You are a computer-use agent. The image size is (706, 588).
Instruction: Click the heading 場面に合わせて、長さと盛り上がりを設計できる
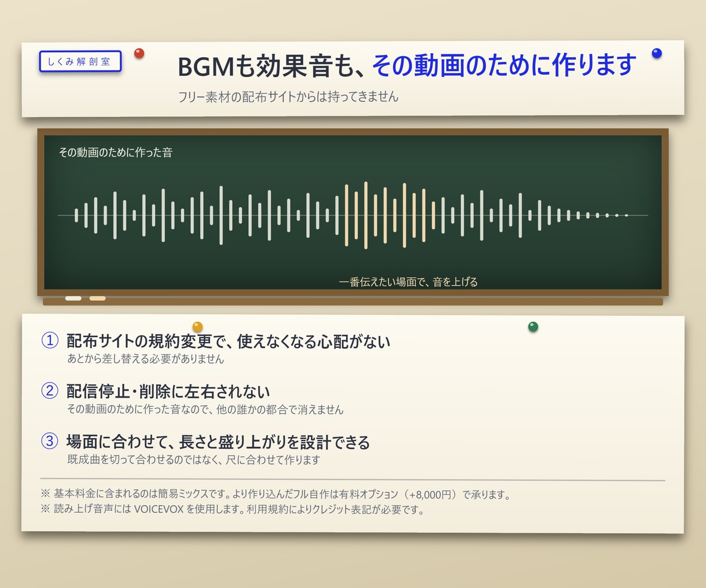pos(218,442)
